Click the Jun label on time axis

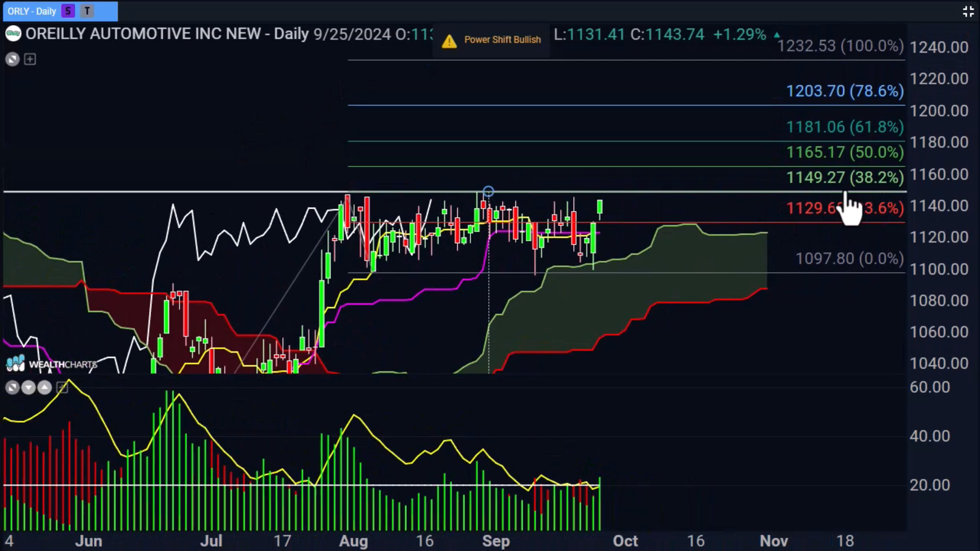88,541
